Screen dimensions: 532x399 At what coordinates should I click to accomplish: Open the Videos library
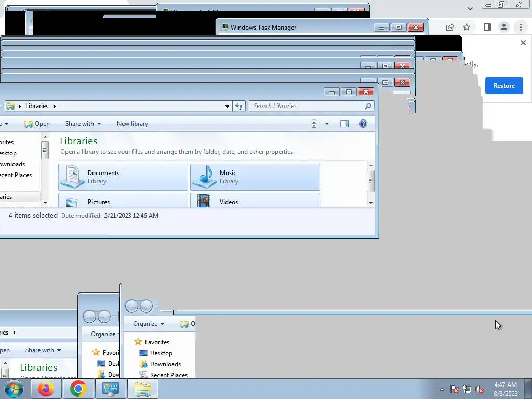coord(255,201)
